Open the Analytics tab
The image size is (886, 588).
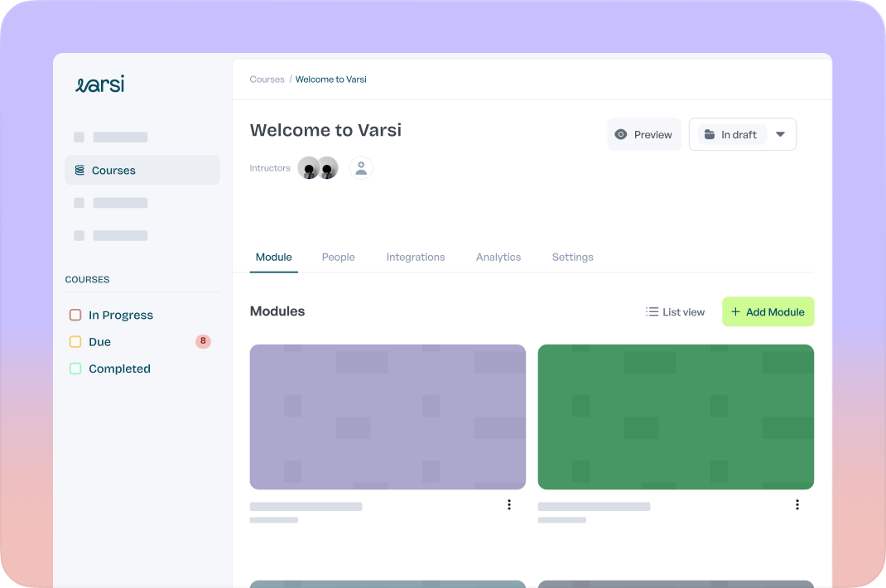498,257
